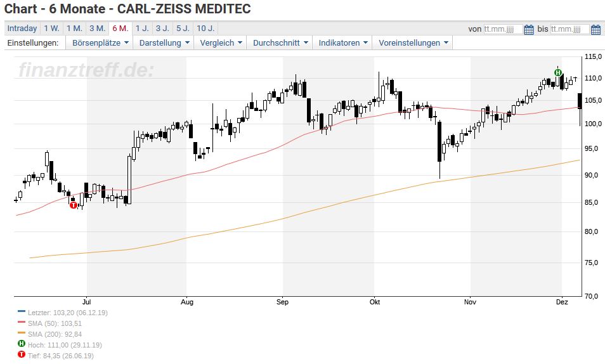Click the Einstellungen: label

click(x=33, y=43)
